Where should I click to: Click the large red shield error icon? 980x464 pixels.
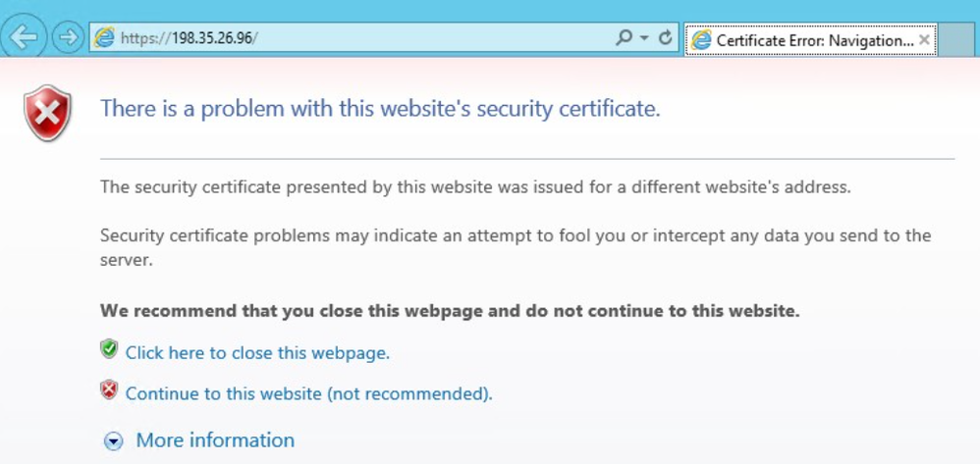pyautogui.click(x=48, y=113)
